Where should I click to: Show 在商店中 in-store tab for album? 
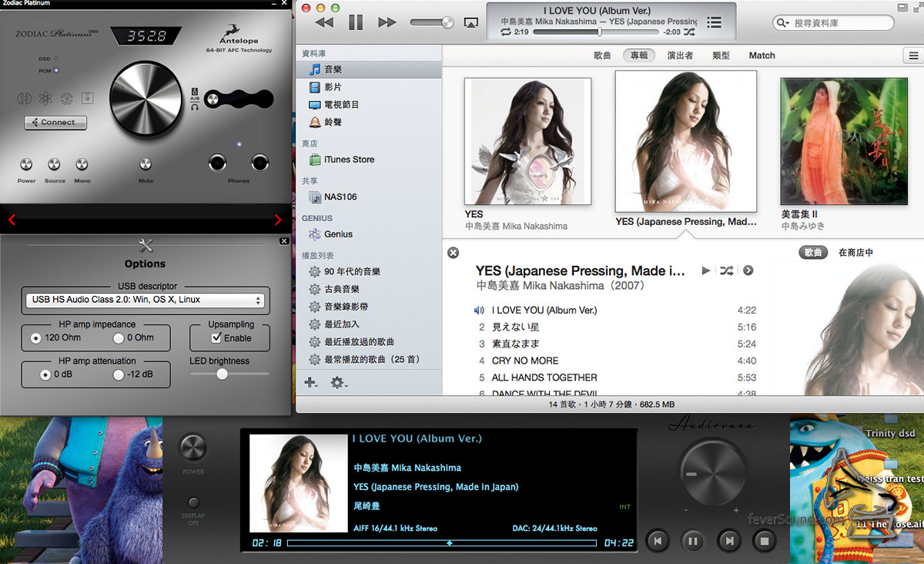click(855, 253)
